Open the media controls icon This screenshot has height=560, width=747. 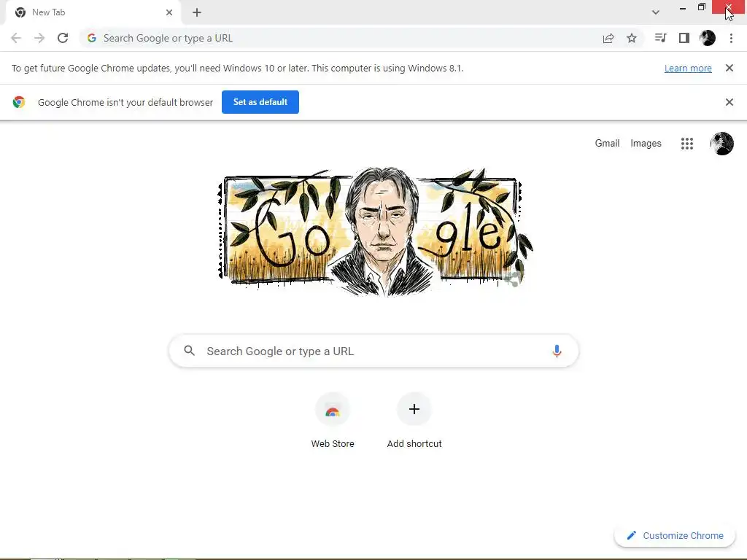660,38
